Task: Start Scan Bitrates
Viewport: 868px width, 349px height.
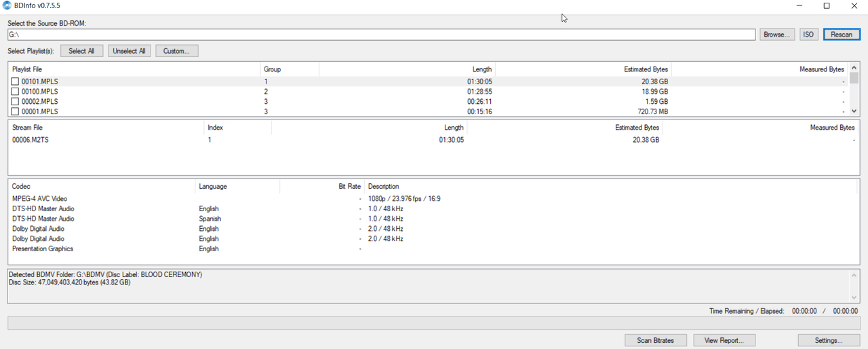Action: [x=656, y=340]
